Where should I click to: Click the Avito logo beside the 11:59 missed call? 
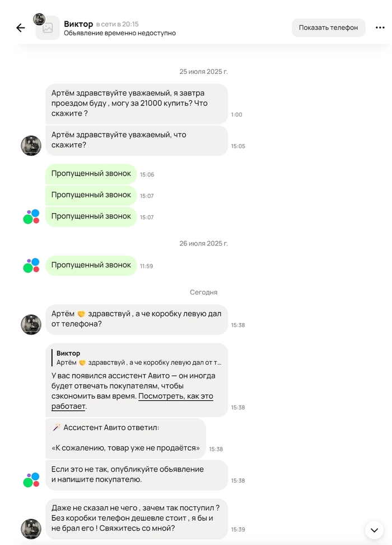[x=31, y=266]
